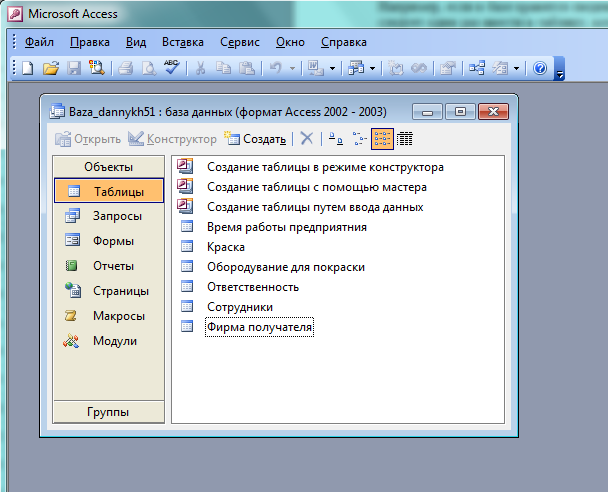Select Отчеты in objects pane
This screenshot has height=492, width=608.
pyautogui.click(x=109, y=266)
